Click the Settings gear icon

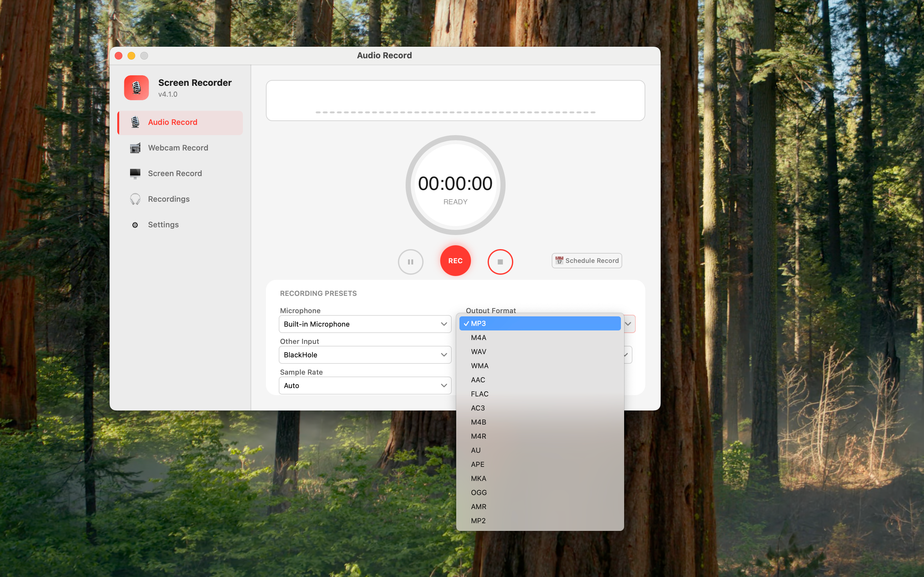(x=135, y=225)
